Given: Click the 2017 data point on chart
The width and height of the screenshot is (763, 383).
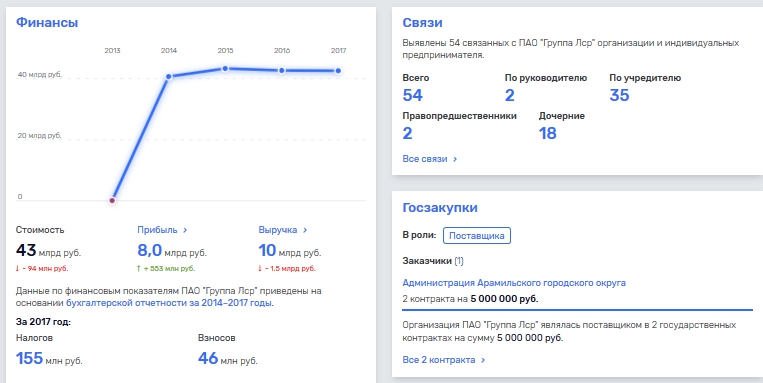Looking at the screenshot, I should click(x=338, y=71).
